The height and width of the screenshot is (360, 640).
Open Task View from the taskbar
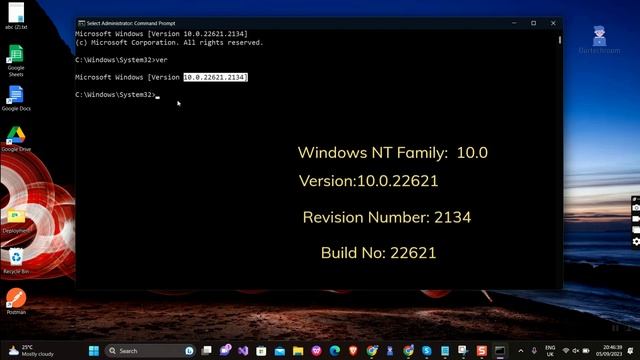click(x=207, y=351)
